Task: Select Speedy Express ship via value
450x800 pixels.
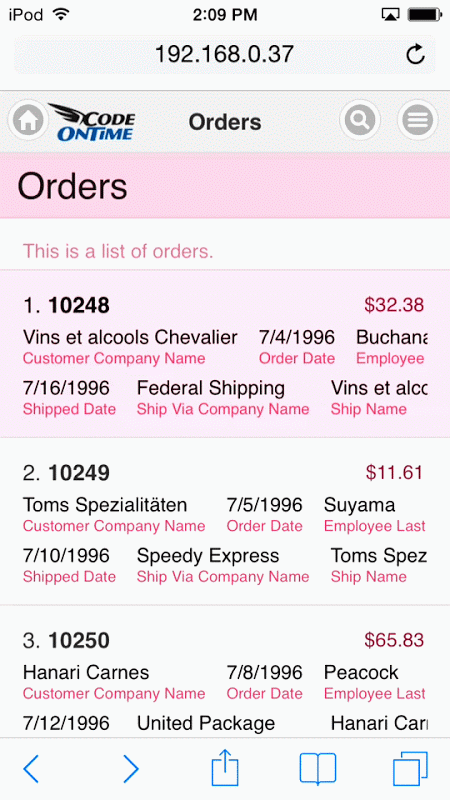Action: pos(208,556)
